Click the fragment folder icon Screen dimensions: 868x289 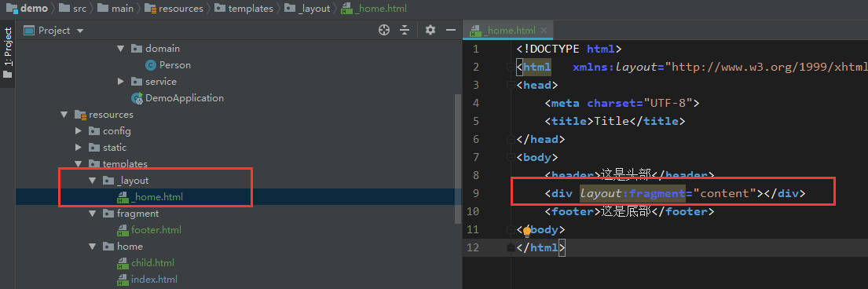click(108, 213)
